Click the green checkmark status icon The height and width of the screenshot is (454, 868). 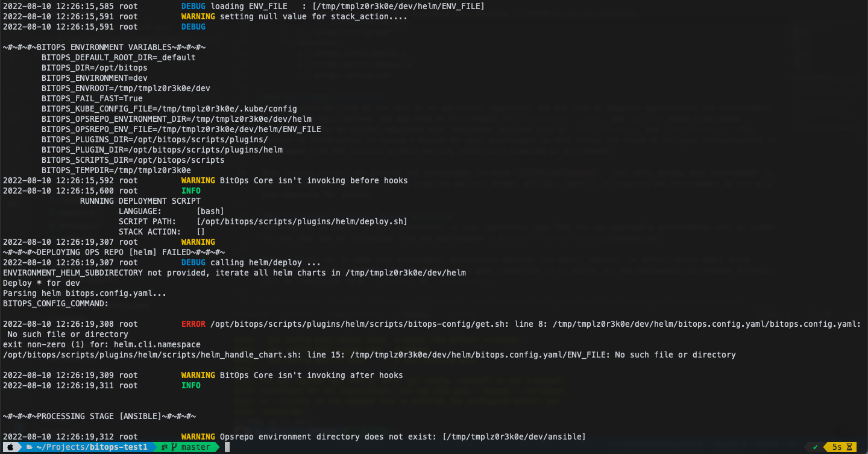click(815, 447)
